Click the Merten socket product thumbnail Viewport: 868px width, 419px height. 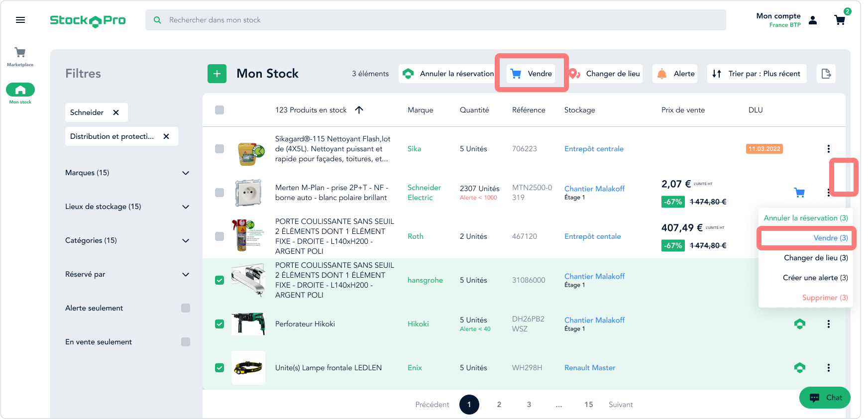click(x=248, y=193)
